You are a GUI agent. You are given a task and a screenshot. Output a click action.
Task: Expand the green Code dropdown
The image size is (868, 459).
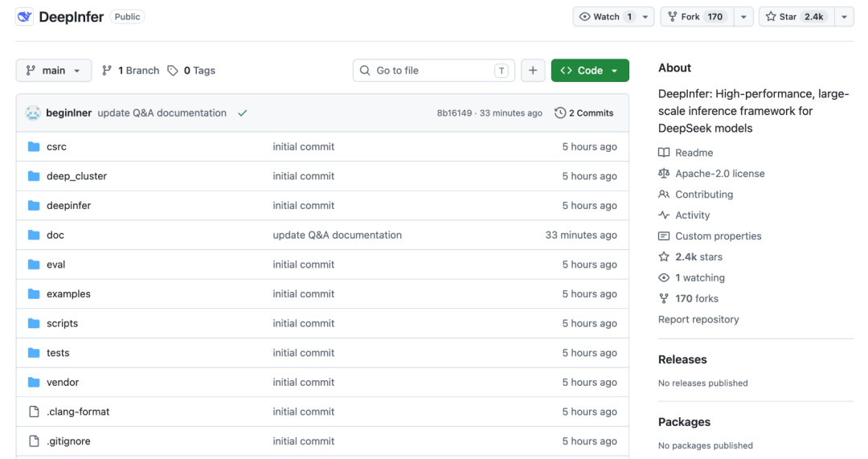click(x=590, y=70)
